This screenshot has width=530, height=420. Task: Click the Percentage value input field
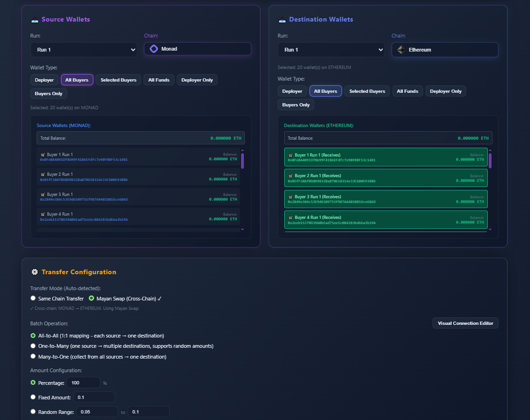tap(83, 382)
